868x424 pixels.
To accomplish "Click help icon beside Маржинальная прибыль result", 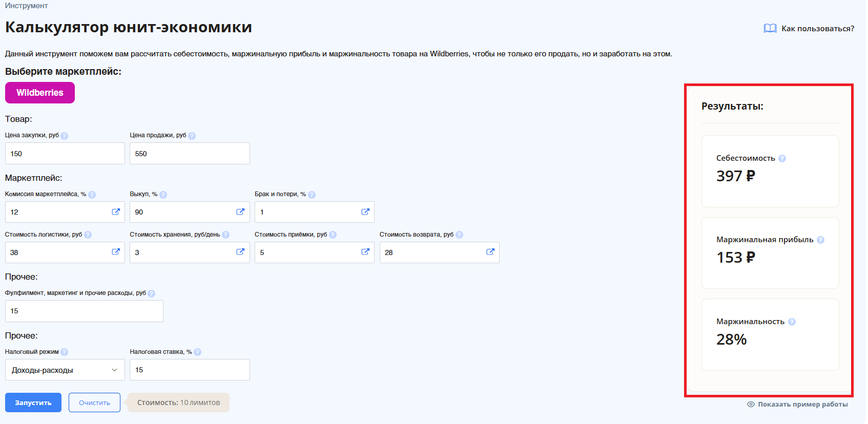I will 820,240.
